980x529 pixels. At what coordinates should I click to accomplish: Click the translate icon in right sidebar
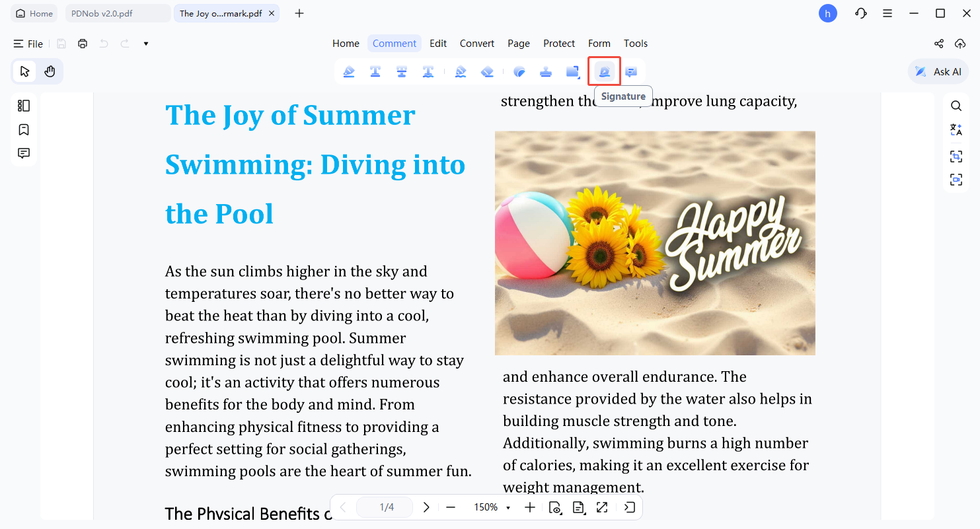click(956, 130)
